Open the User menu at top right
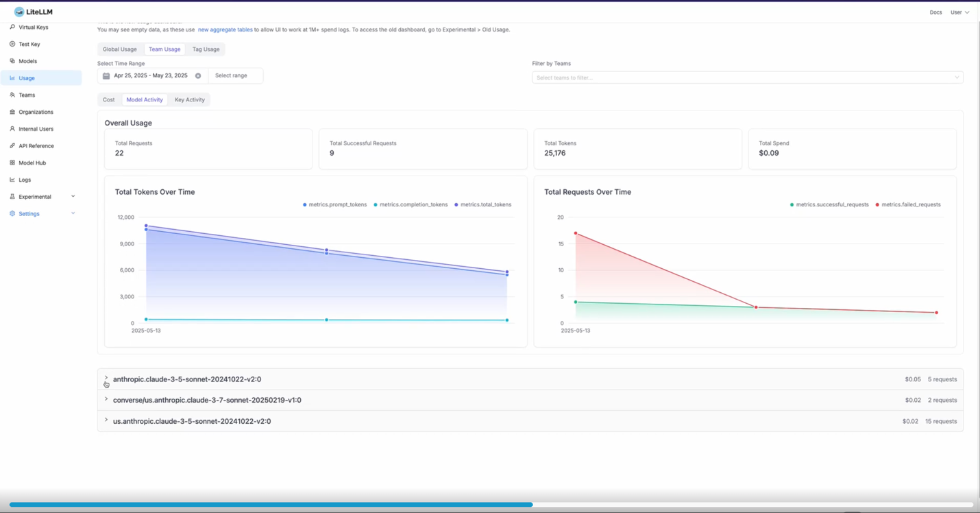The height and width of the screenshot is (513, 980). coord(960,12)
